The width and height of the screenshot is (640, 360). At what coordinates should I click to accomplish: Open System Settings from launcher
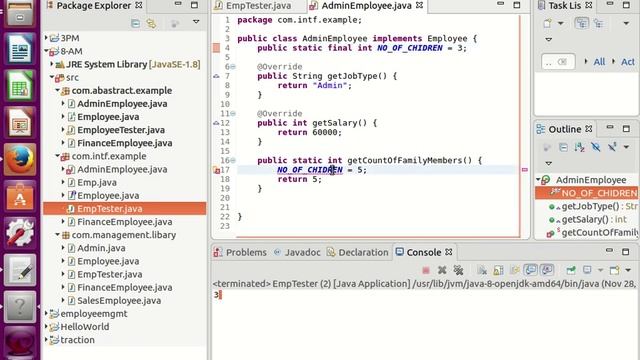tap(20, 233)
